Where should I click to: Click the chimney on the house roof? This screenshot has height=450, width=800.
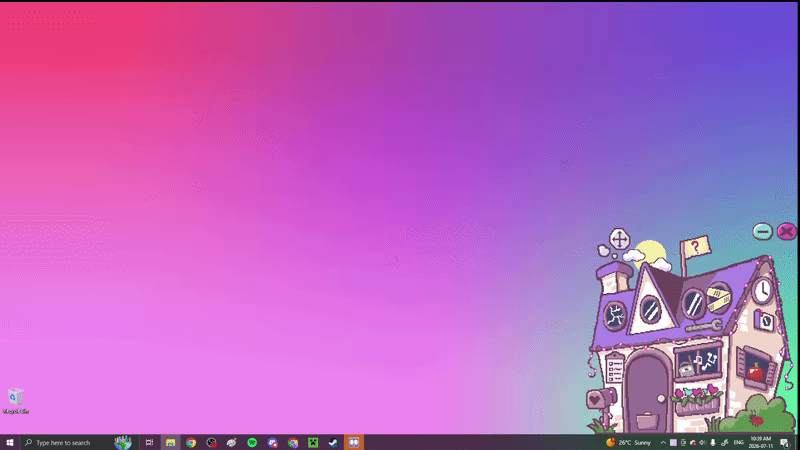614,278
